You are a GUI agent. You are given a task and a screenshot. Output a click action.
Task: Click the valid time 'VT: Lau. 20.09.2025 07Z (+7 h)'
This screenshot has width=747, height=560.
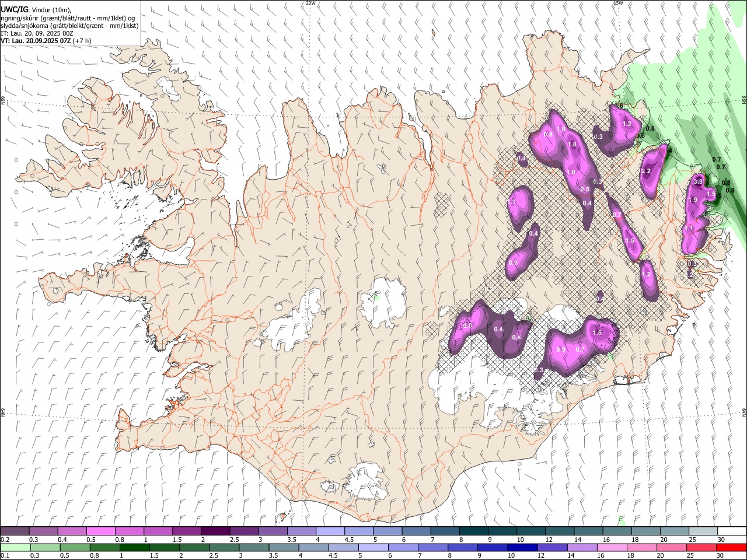(46, 41)
